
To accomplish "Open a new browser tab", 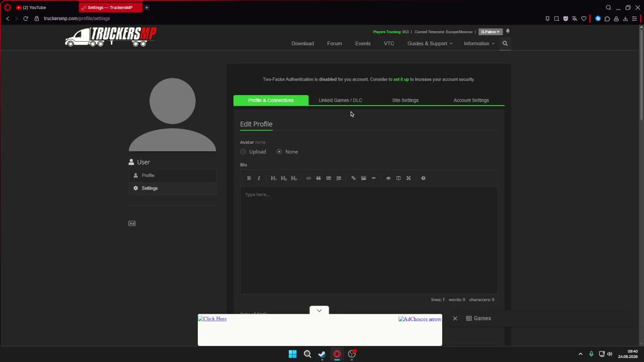I will [146, 8].
